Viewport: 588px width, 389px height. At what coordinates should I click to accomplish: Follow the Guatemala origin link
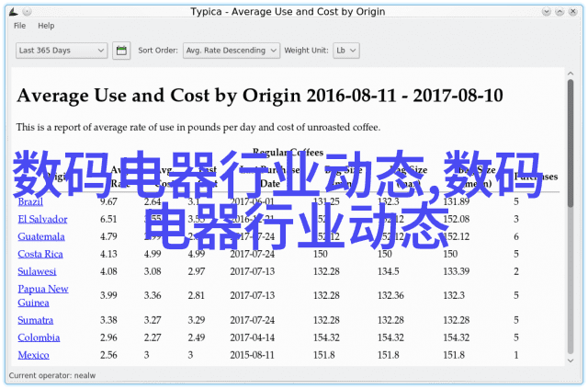click(41, 236)
